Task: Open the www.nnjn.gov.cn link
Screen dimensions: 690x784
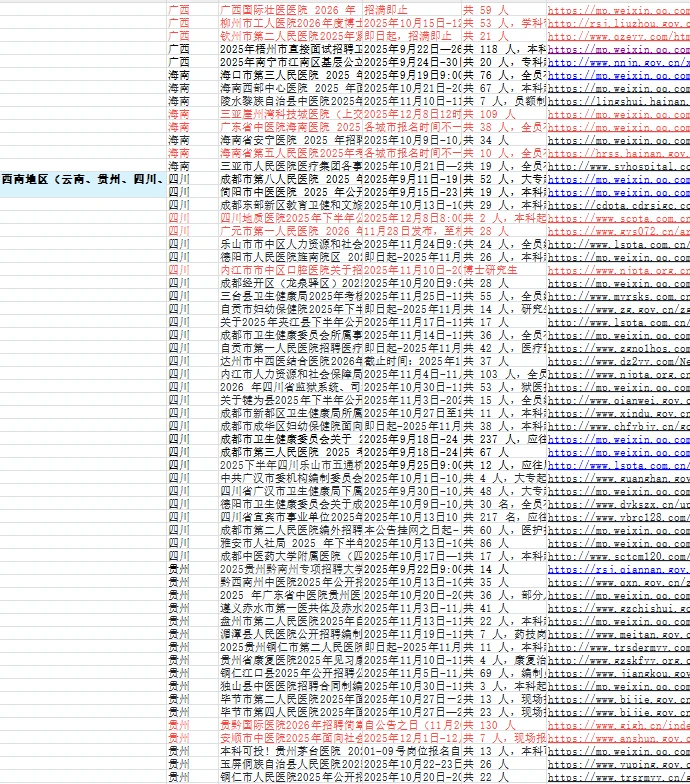Action: 618,62
